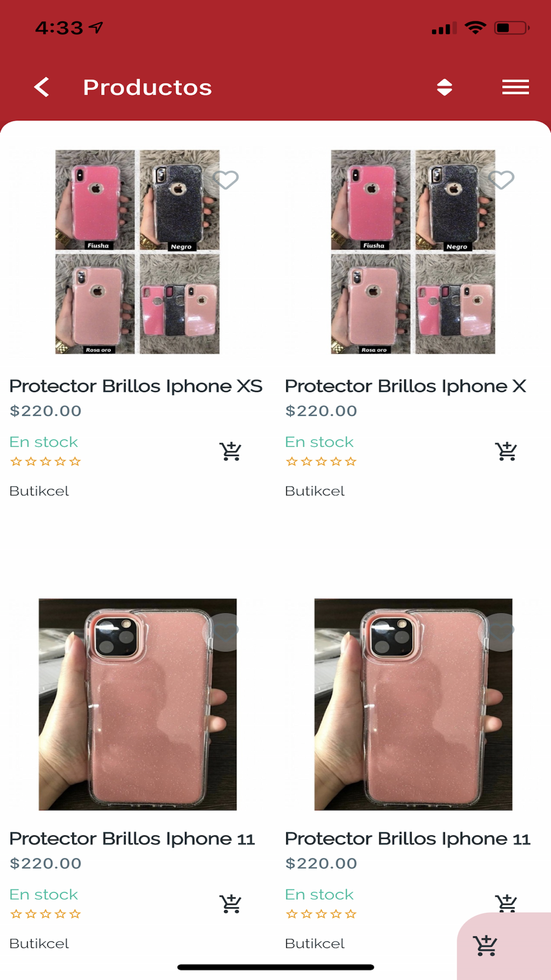Favorite the Protector Brillos Iphone X heart
The height and width of the screenshot is (980, 551).
[x=501, y=180]
